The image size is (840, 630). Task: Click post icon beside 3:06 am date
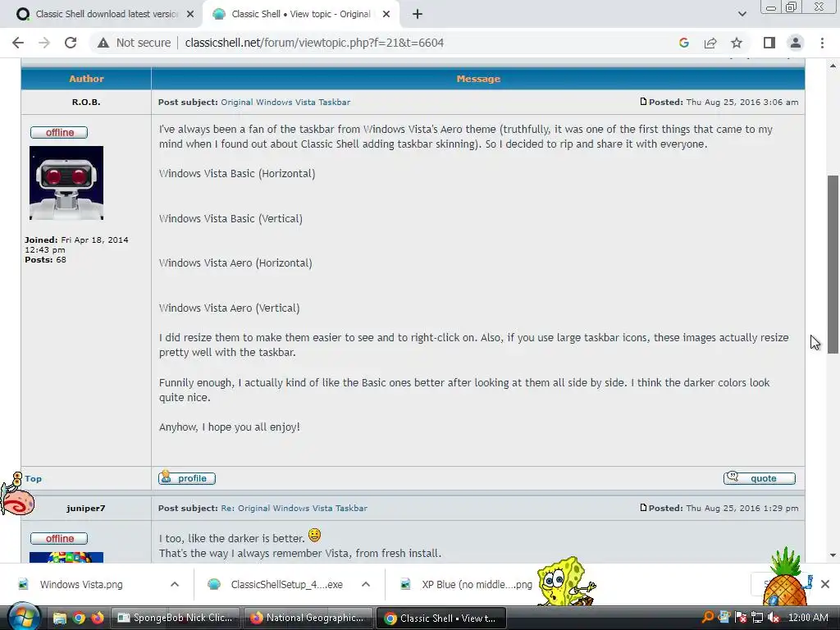tap(643, 101)
